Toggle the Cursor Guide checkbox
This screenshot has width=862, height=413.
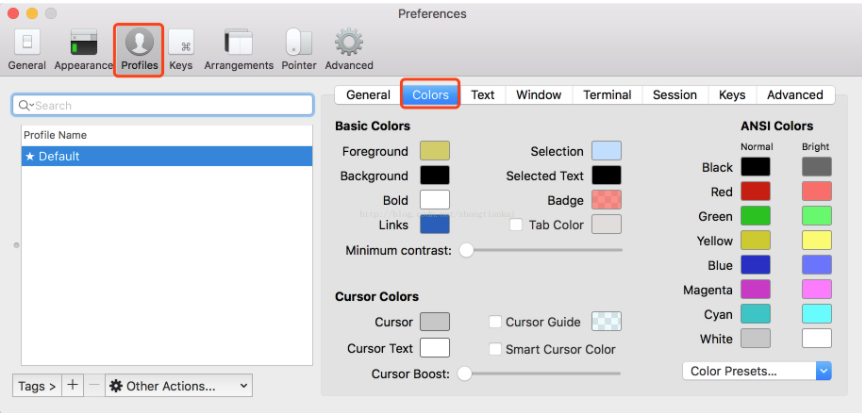point(495,322)
